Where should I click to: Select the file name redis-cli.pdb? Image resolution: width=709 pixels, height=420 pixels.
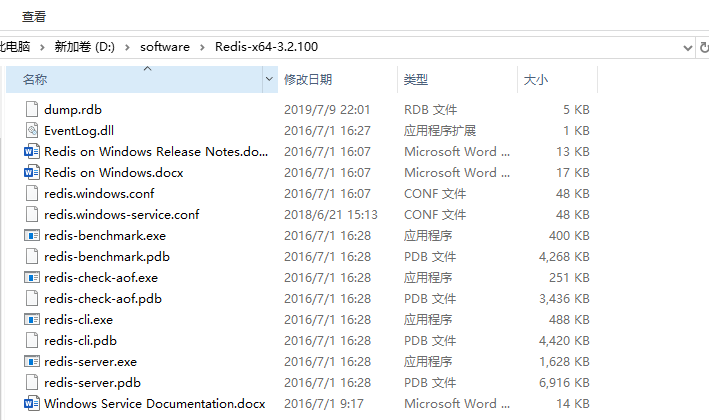(x=80, y=341)
